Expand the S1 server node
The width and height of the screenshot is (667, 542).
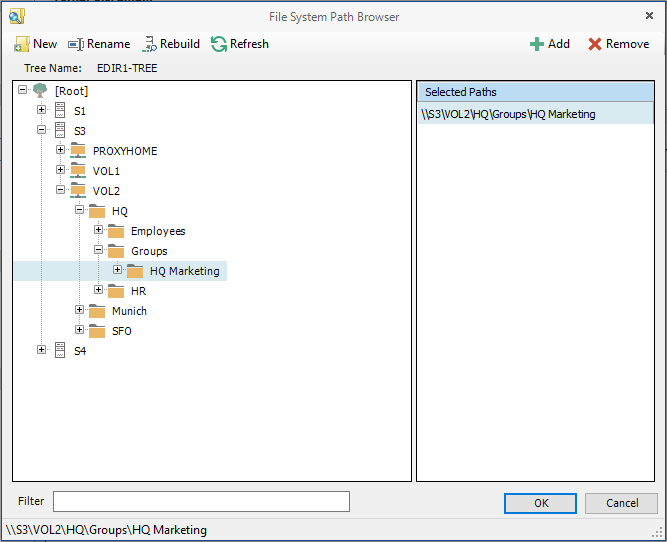tap(41, 109)
